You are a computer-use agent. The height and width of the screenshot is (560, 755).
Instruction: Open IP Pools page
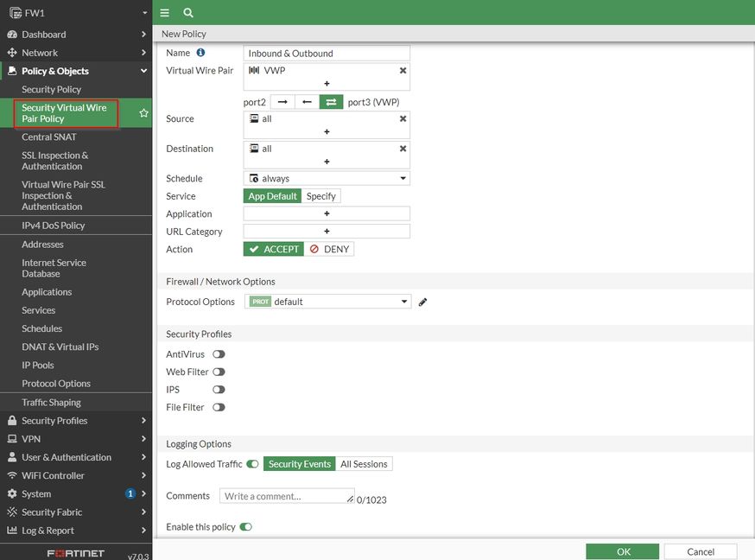37,365
